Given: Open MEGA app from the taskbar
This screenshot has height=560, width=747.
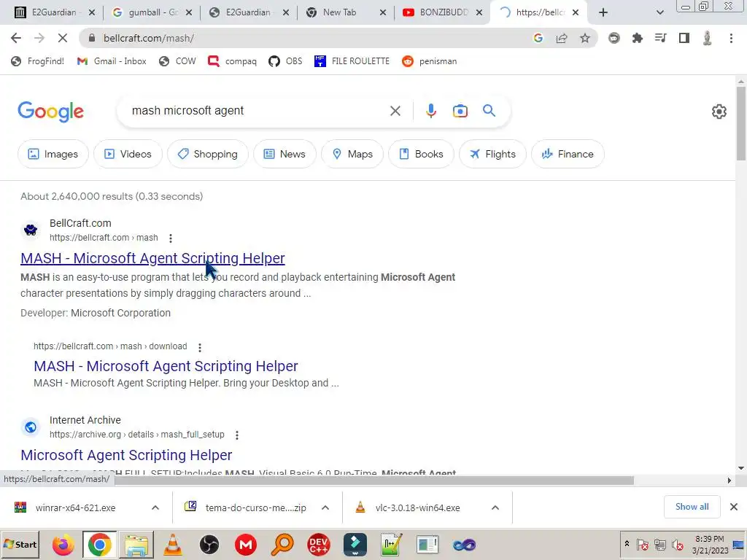Looking at the screenshot, I should point(246,545).
